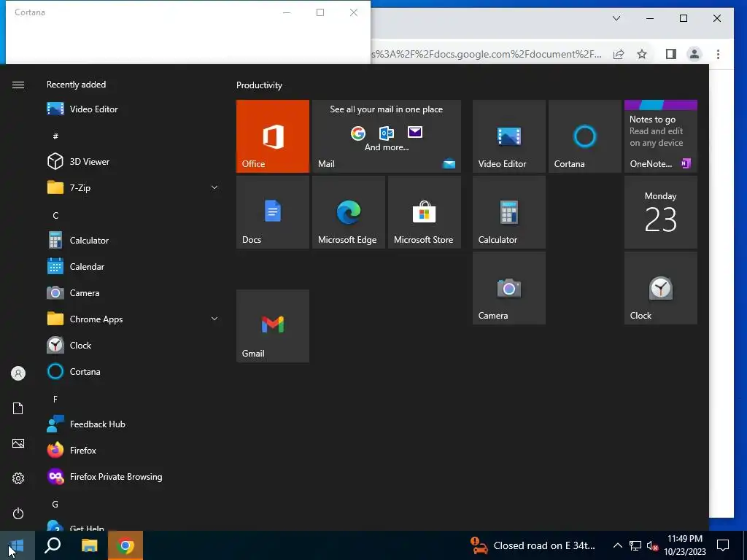Open the closed road traffic widget
The height and width of the screenshot is (560, 747).
533,545
